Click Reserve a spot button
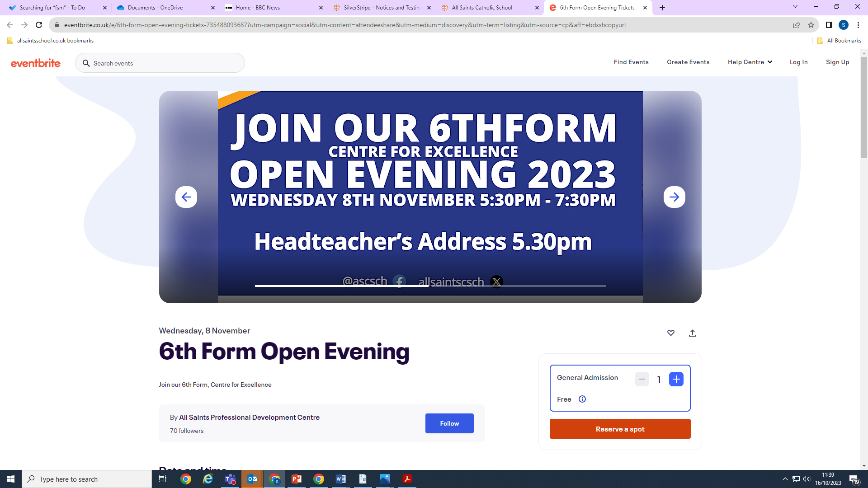Image resolution: width=868 pixels, height=488 pixels. pos(620,429)
